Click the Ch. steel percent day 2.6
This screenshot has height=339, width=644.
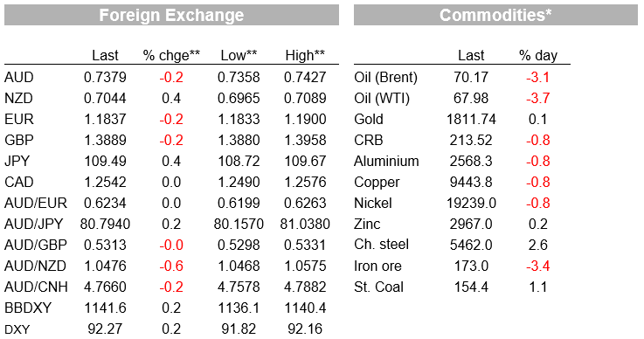point(538,245)
